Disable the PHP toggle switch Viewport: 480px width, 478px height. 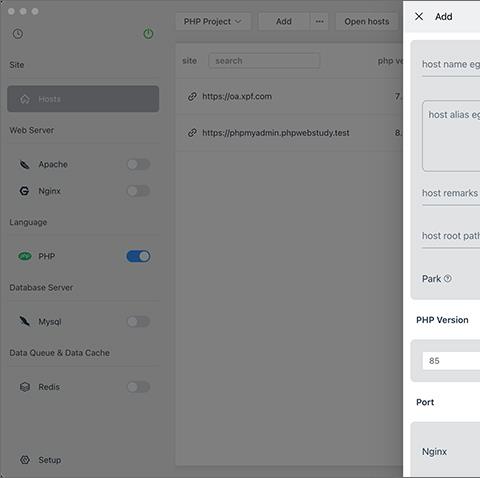click(138, 256)
